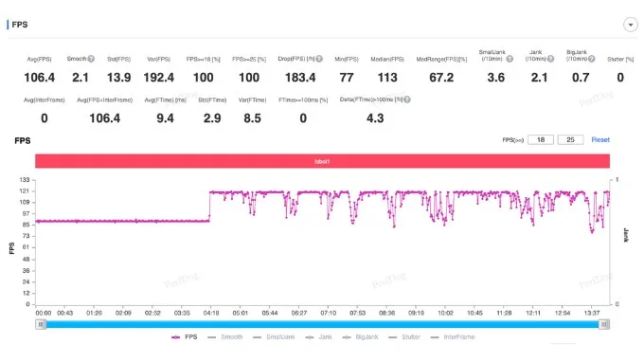The width and height of the screenshot is (644, 362).
Task: Click the Avg(FTime) value 9.4
Action: click(x=165, y=118)
